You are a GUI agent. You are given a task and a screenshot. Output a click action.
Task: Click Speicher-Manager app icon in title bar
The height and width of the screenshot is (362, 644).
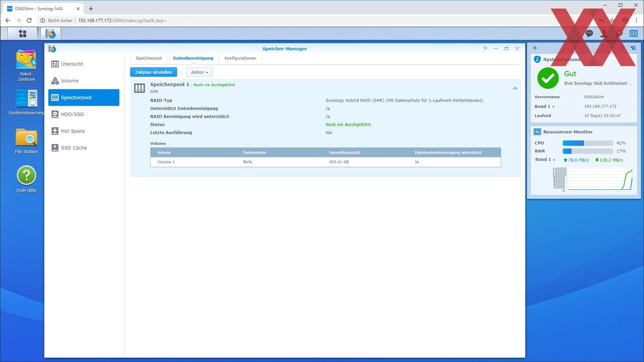pos(52,49)
